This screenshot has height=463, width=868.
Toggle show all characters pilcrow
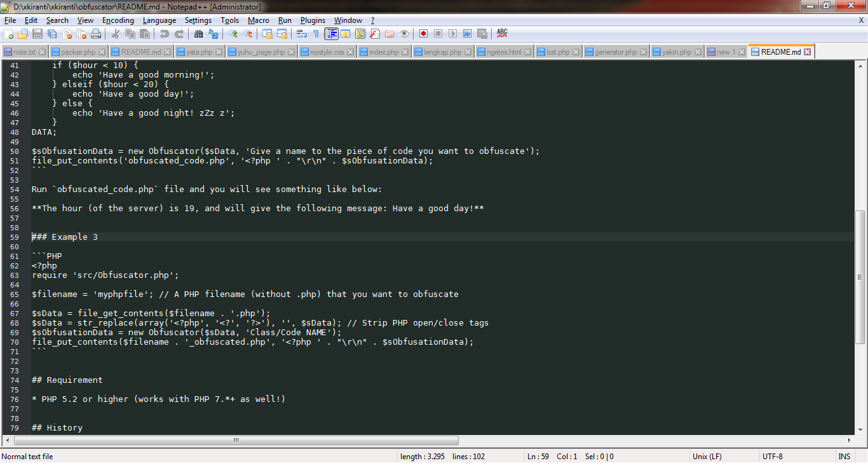point(316,34)
